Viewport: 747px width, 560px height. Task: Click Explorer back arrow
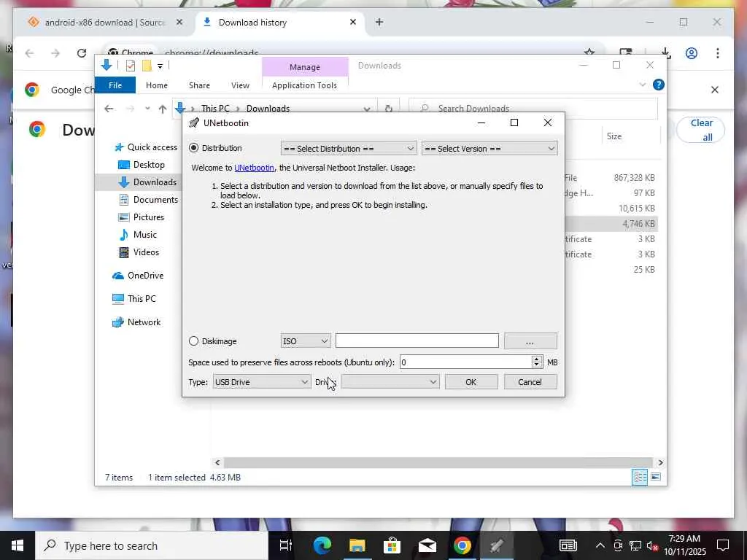coord(109,109)
